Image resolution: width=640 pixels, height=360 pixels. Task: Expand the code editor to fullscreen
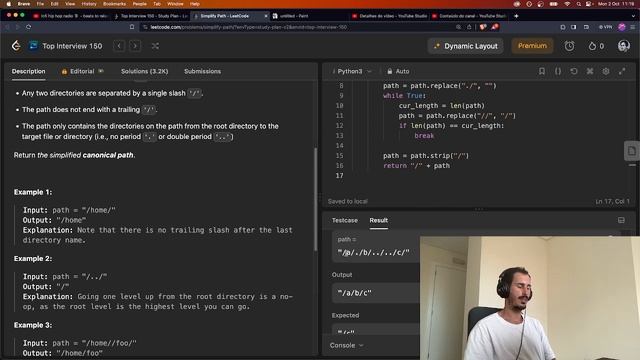click(622, 71)
